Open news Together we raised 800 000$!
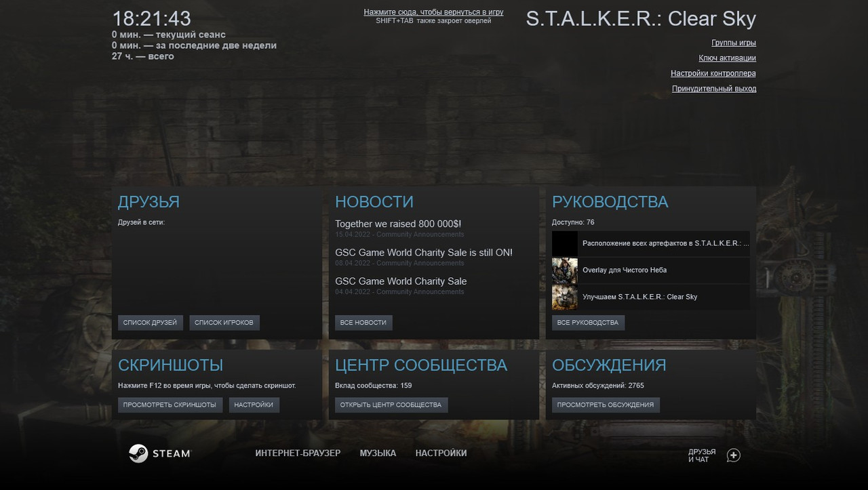This screenshot has width=868, height=490. point(398,224)
